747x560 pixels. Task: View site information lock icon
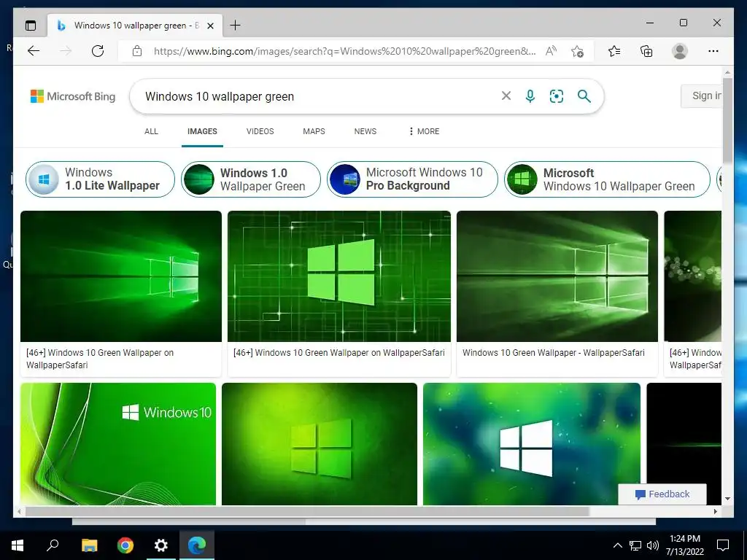[x=137, y=51]
